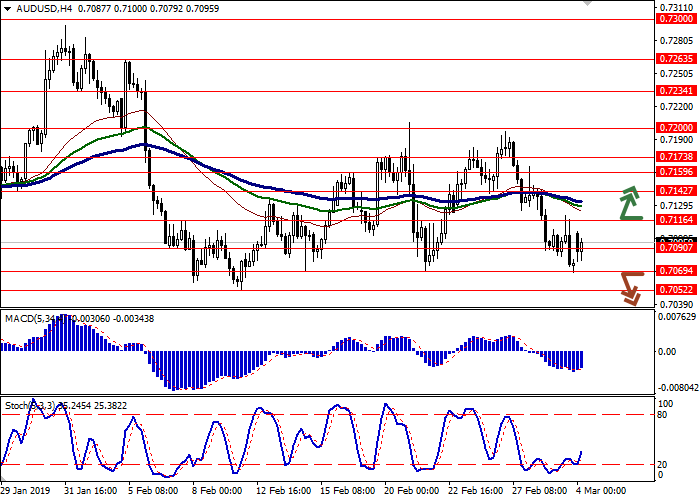Select the 0.71164 resistance level tag

click(676, 219)
